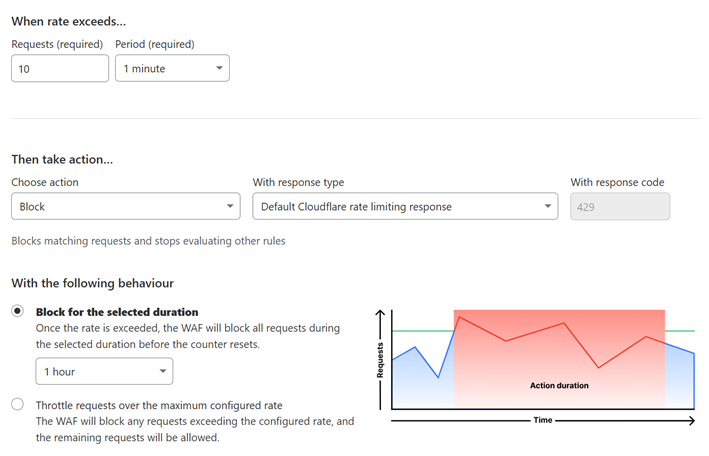Open the Default Cloudflare rate limiting response dropdown
This screenshot has width=709, height=456.
coord(404,207)
